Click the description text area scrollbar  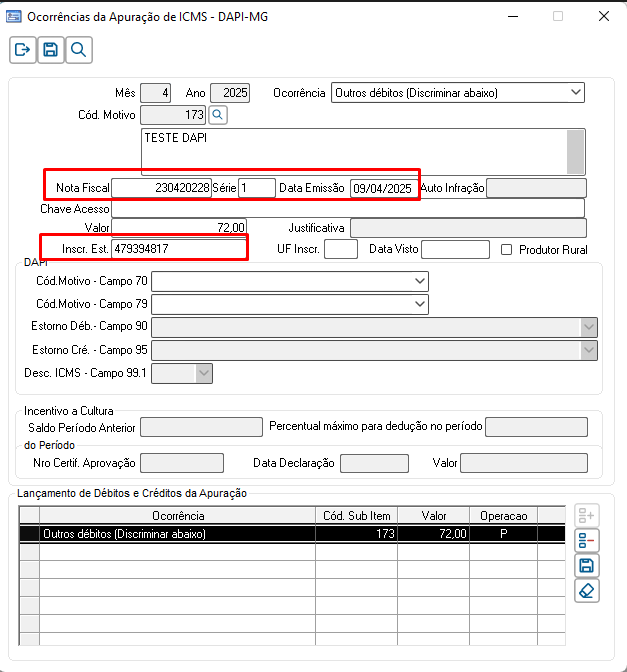576,151
